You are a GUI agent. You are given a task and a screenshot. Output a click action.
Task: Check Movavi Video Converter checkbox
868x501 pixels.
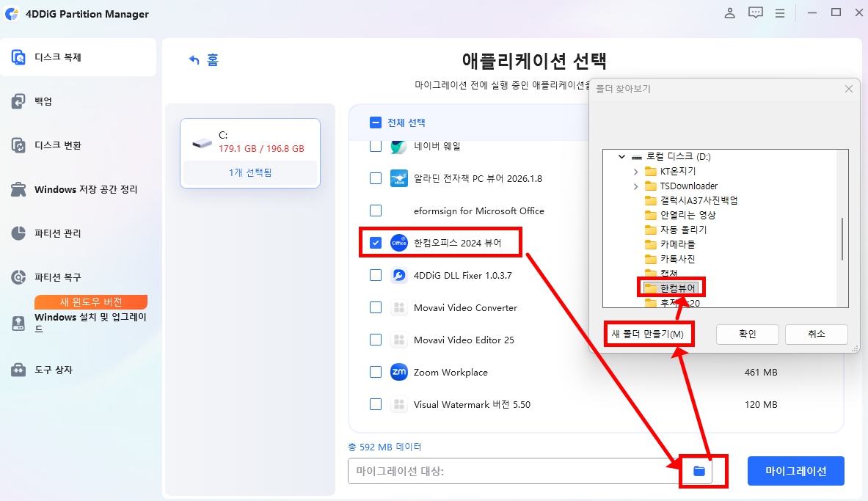tap(376, 307)
